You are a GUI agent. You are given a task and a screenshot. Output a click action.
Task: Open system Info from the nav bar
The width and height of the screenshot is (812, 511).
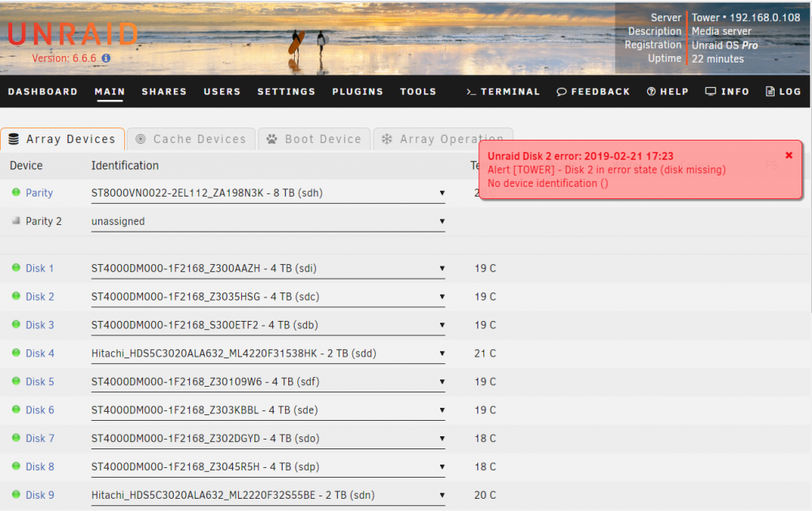pos(727,92)
